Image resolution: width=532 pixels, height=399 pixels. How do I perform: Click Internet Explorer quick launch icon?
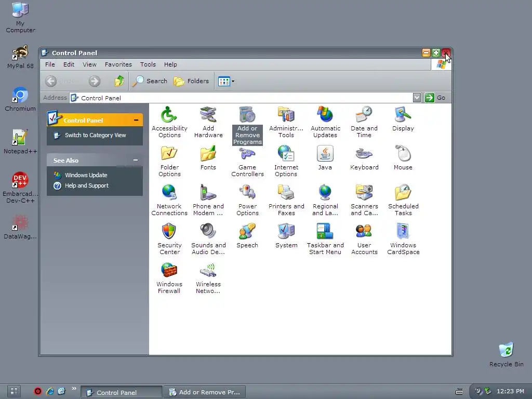click(50, 391)
